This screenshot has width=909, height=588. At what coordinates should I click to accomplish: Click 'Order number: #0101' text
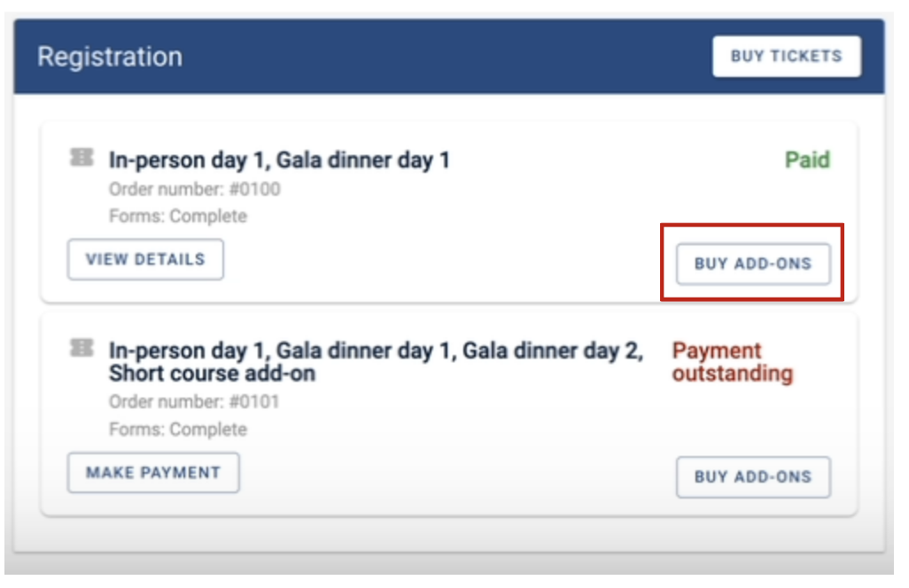[194, 401]
